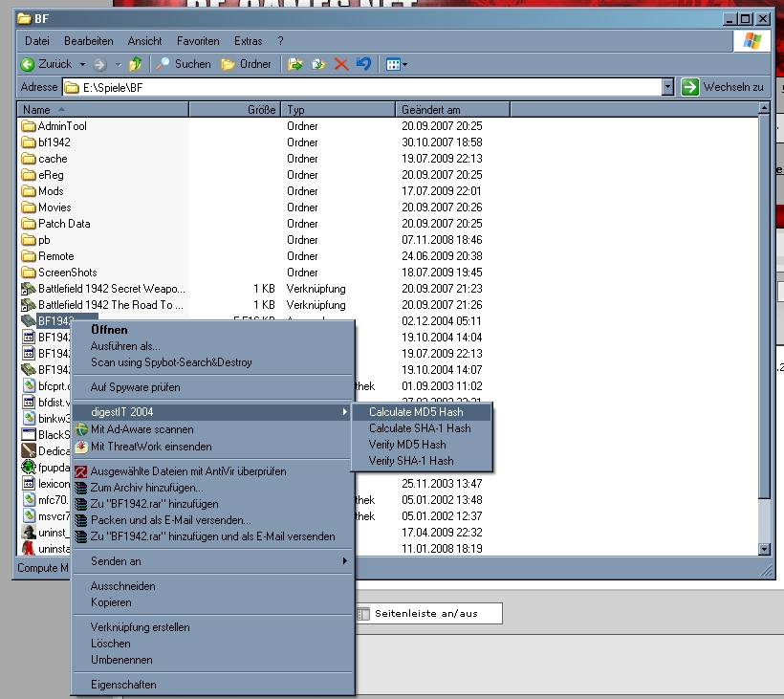The width and height of the screenshot is (784, 699).
Task: Click the AdminTool folder icon
Action: pyautogui.click(x=29, y=126)
